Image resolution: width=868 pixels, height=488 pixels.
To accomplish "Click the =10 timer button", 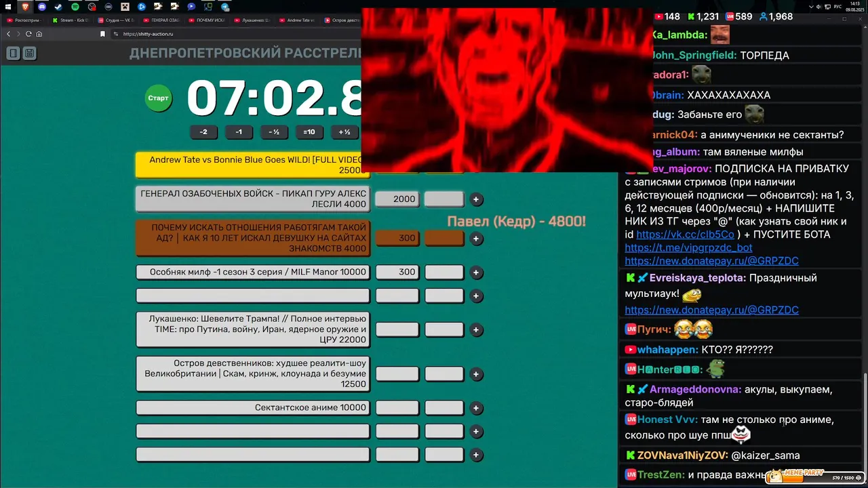I will pos(309,132).
